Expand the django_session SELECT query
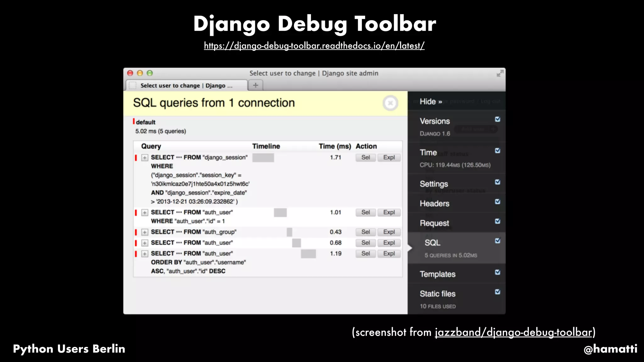The height and width of the screenshot is (362, 644). pos(145,157)
